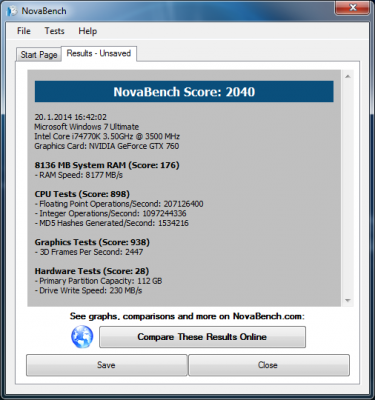
Task: Click RAM Speed: 8177 MB/s line
Action: click(79, 175)
